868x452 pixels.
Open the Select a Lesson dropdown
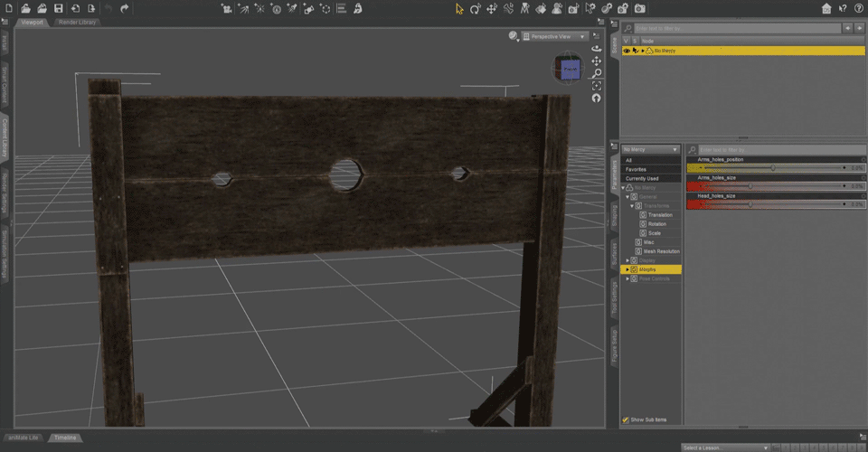725,447
